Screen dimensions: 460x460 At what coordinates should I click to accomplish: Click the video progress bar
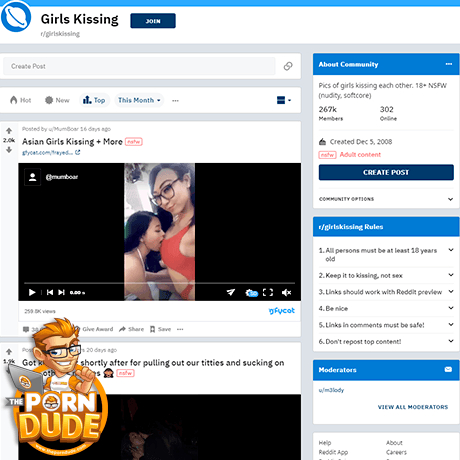pyautogui.click(x=159, y=283)
